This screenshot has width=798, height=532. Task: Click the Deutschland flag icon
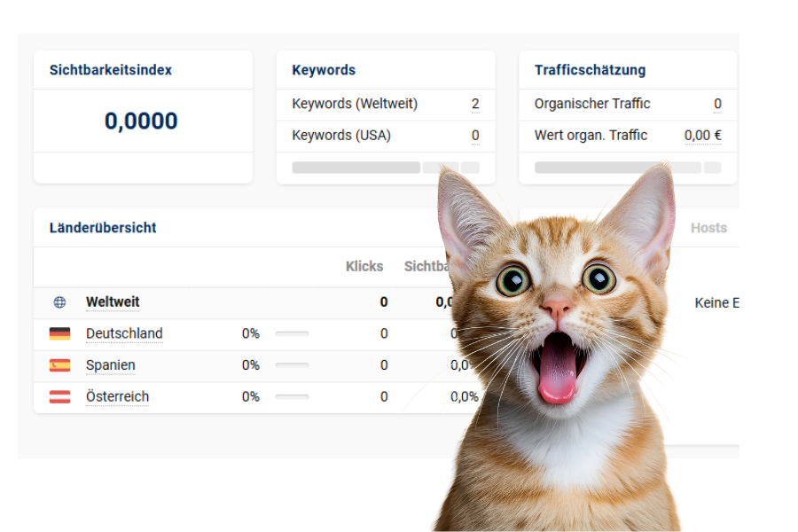59,334
